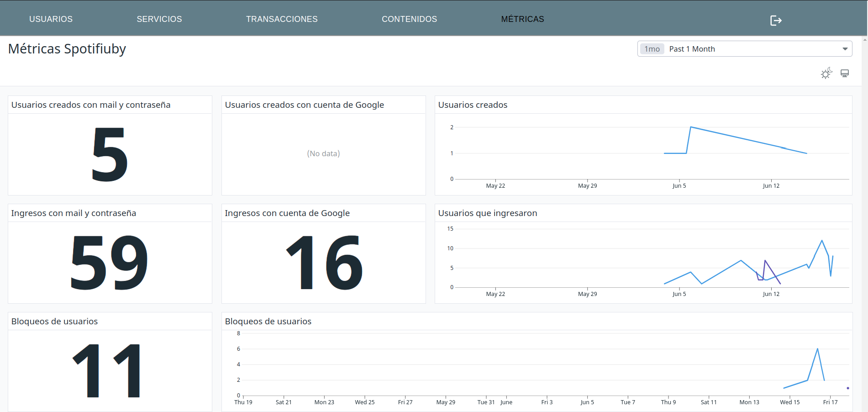Click the 11 user blocks count
The image size is (868, 412).
point(107,371)
